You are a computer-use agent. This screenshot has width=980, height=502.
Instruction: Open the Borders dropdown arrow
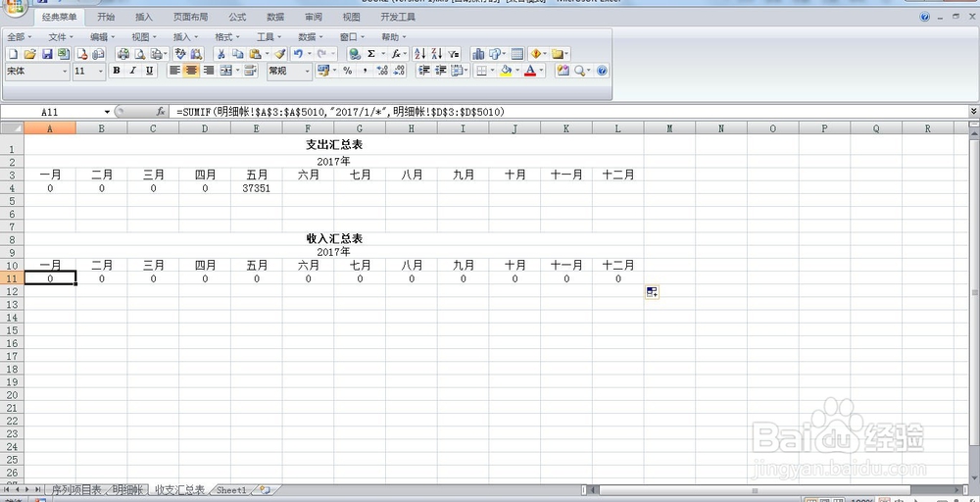[x=493, y=71]
